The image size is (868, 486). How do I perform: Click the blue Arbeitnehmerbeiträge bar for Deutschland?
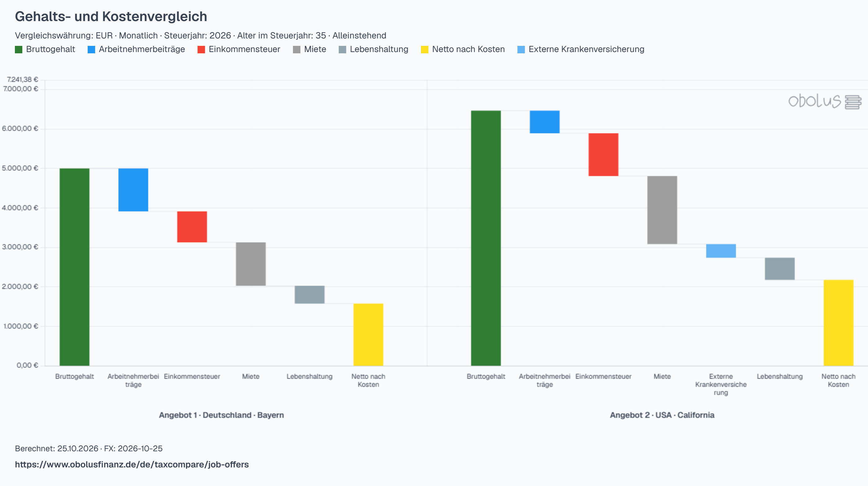tap(133, 190)
